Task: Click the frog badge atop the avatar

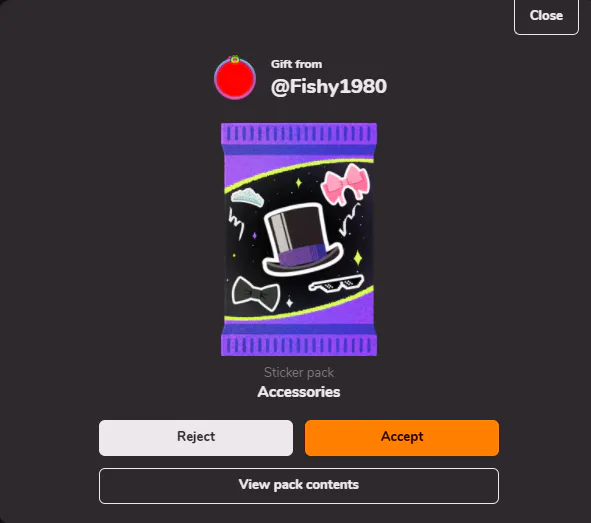Action: point(235,59)
